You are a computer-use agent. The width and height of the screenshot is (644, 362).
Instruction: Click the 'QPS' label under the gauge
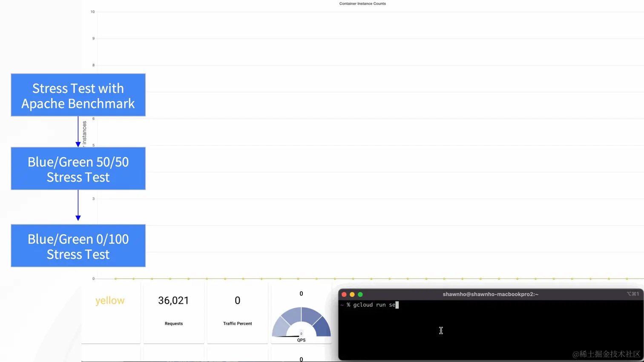point(301,340)
